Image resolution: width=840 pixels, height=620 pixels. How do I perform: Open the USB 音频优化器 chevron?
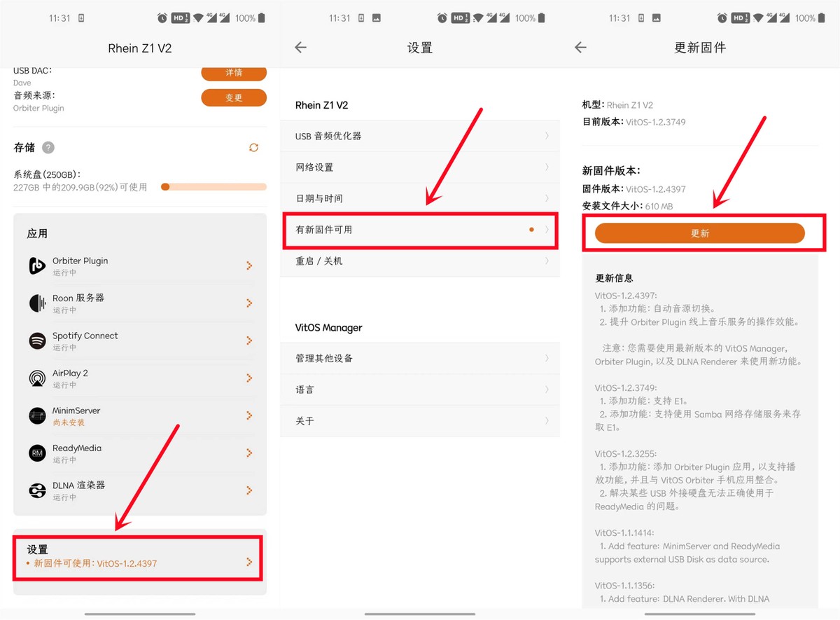(x=547, y=136)
